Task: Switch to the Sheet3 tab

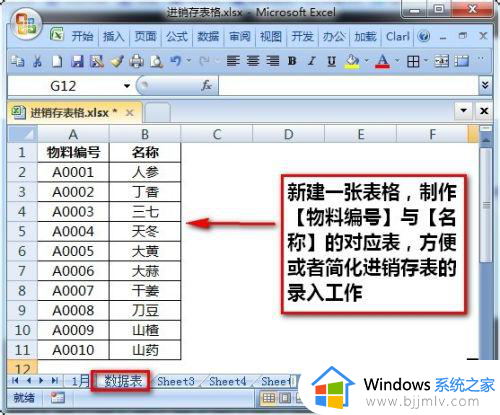Action: pos(176,381)
